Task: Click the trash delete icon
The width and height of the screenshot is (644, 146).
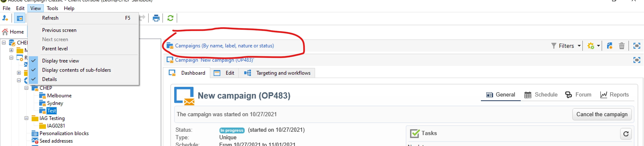Action: [x=622, y=46]
